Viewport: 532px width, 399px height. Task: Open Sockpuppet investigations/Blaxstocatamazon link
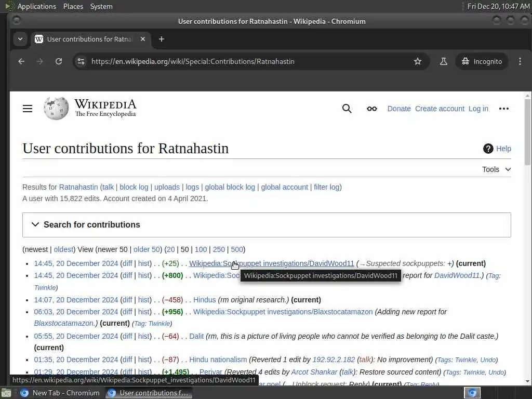pos(283,312)
